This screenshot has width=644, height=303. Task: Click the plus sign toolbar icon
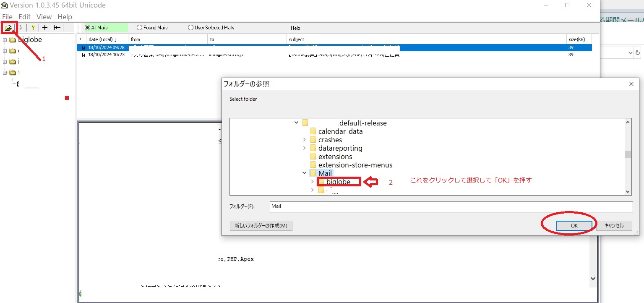click(45, 28)
